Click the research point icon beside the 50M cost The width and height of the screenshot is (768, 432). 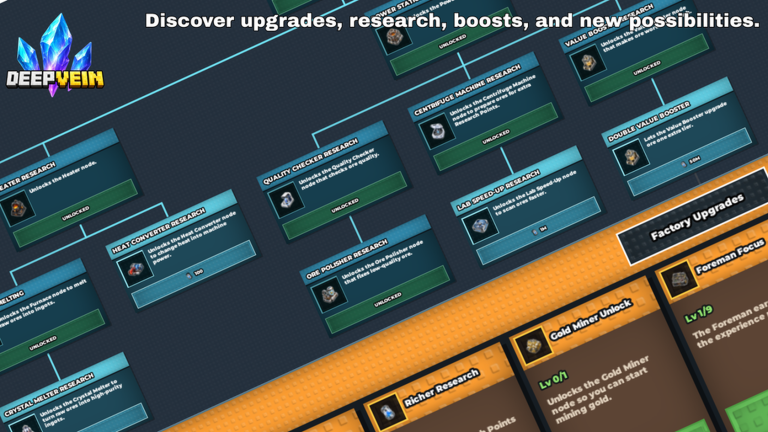tap(685, 164)
